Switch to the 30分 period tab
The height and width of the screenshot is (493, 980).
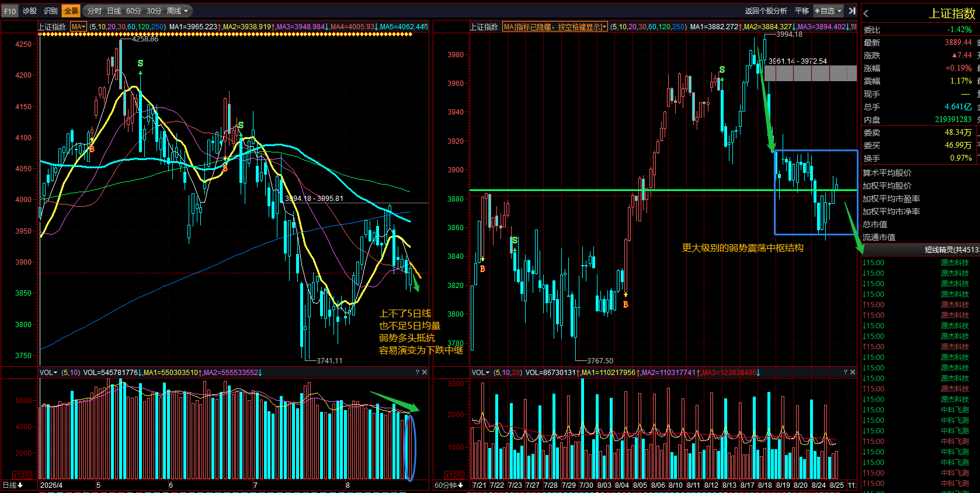pyautogui.click(x=154, y=11)
